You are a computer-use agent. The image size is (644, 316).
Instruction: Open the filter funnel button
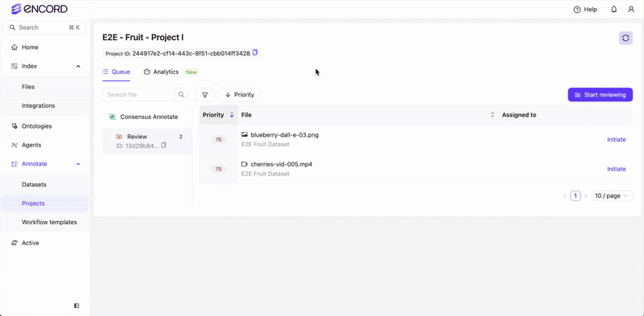tap(205, 95)
